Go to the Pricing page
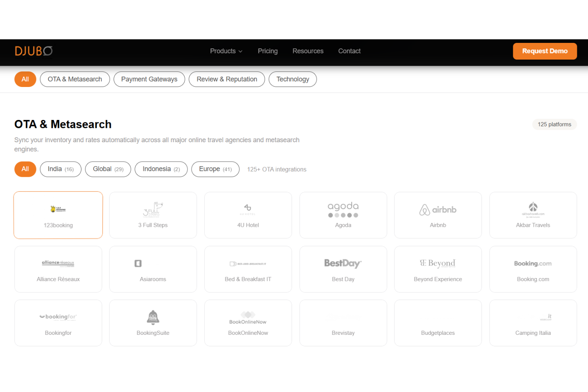Image resolution: width=588 pixels, height=392 pixels. 268,51
